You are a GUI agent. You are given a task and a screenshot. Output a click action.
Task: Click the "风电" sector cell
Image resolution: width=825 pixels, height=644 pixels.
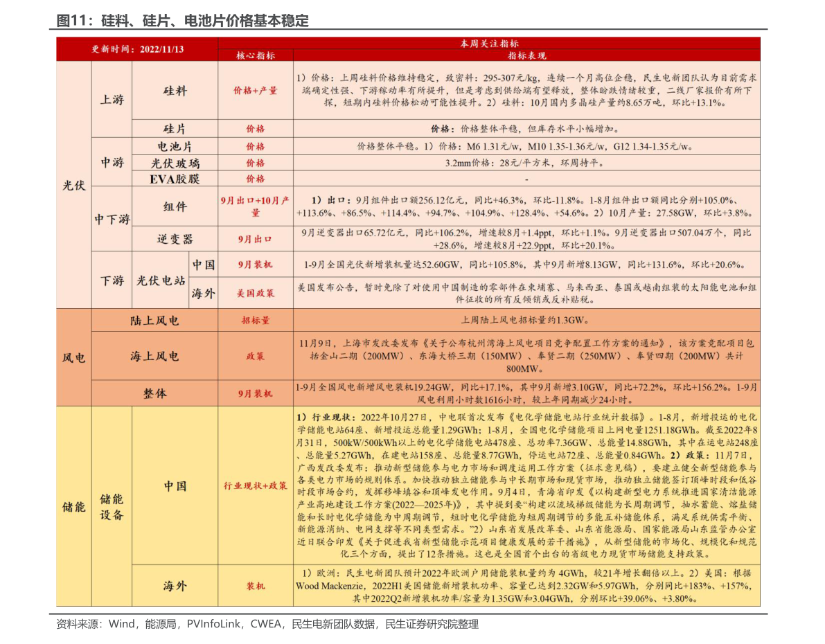point(73,358)
